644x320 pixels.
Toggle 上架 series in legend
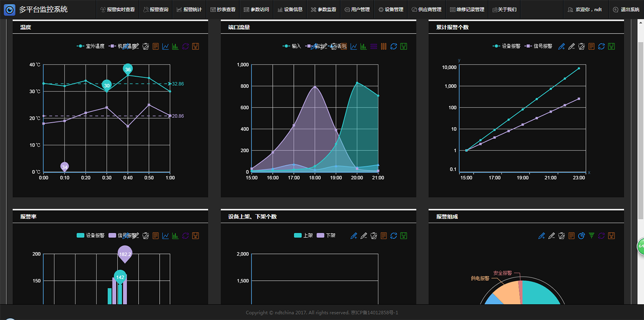303,236
